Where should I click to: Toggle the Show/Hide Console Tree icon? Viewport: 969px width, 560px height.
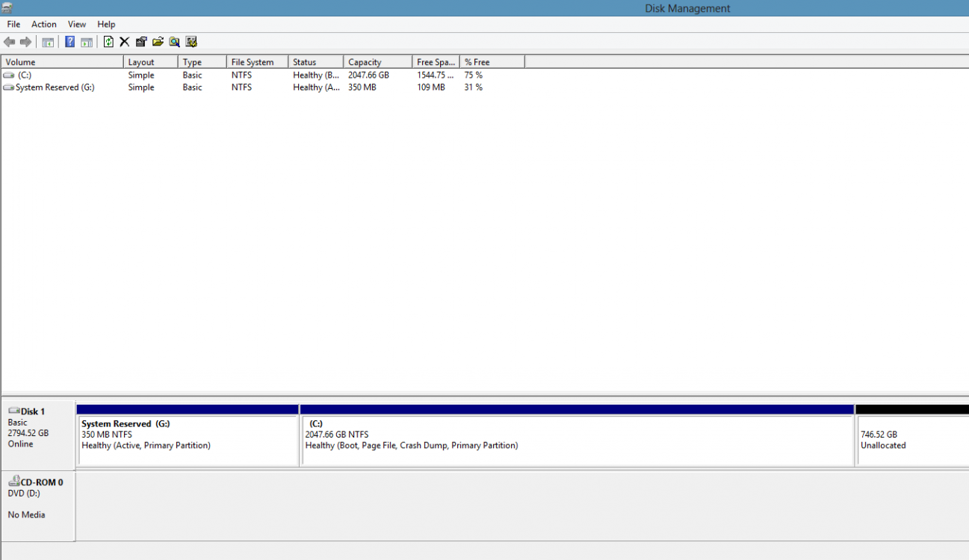click(x=48, y=42)
